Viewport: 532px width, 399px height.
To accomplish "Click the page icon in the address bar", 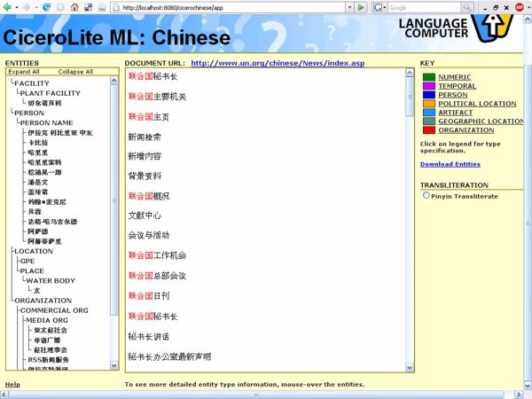I will click(116, 7).
